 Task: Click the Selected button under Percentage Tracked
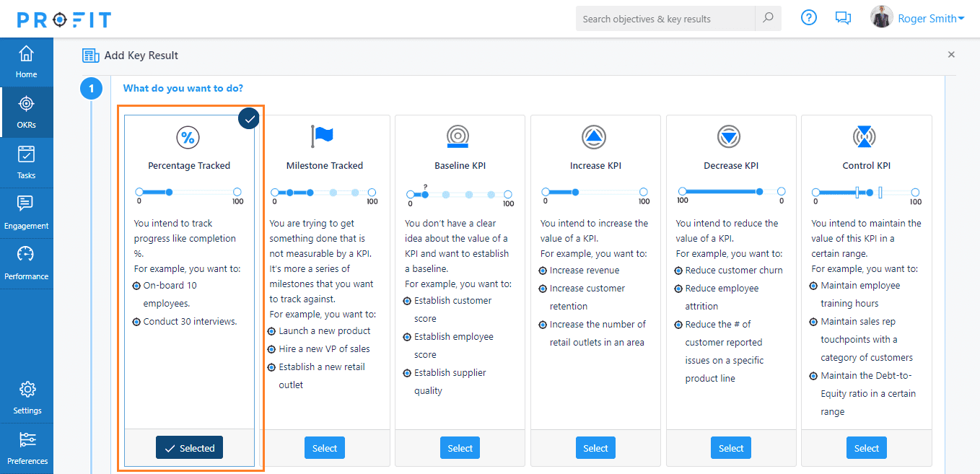tap(190, 448)
